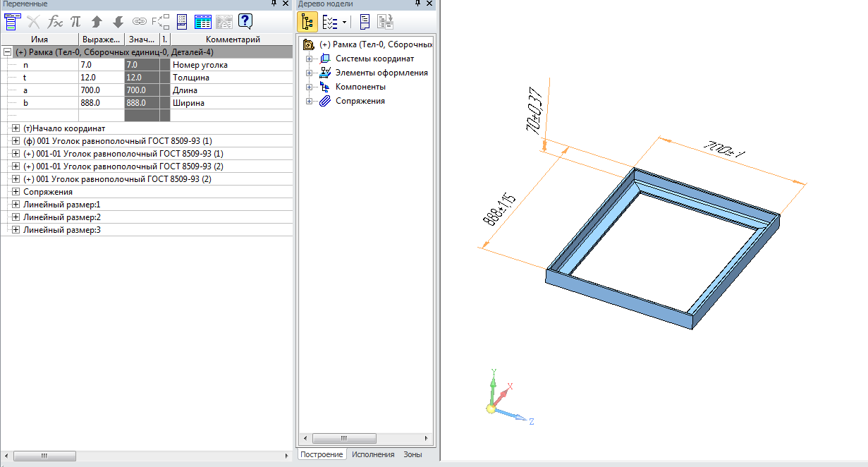Click the document page icon in model tree toolbar
Image resolution: width=868 pixels, height=467 pixels.
click(365, 22)
